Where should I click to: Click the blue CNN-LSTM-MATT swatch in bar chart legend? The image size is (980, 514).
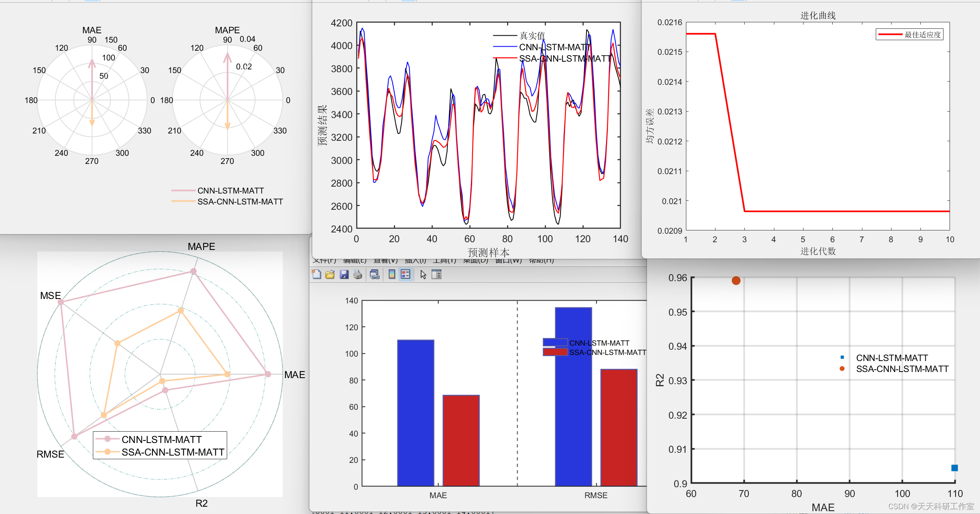click(x=555, y=342)
